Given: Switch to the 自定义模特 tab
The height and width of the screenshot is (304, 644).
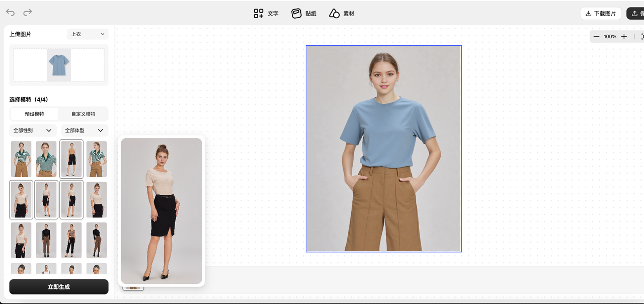Looking at the screenshot, I should coord(83,114).
